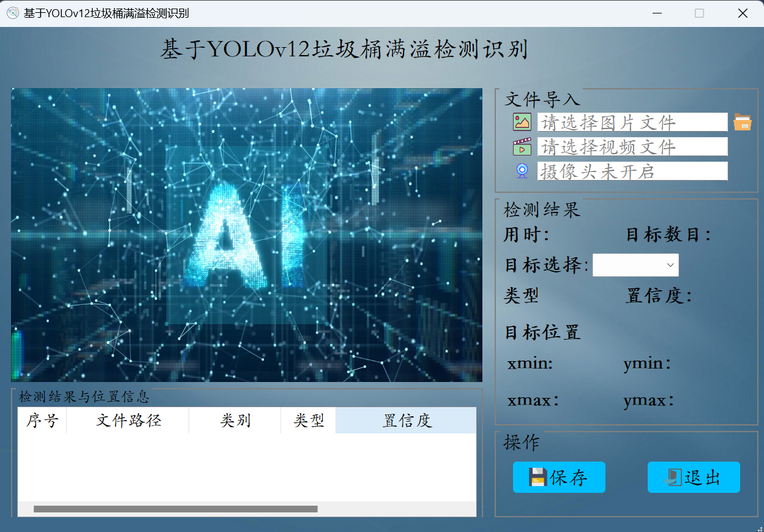Click the 用时 label
This screenshot has width=764, height=532.
526,234
